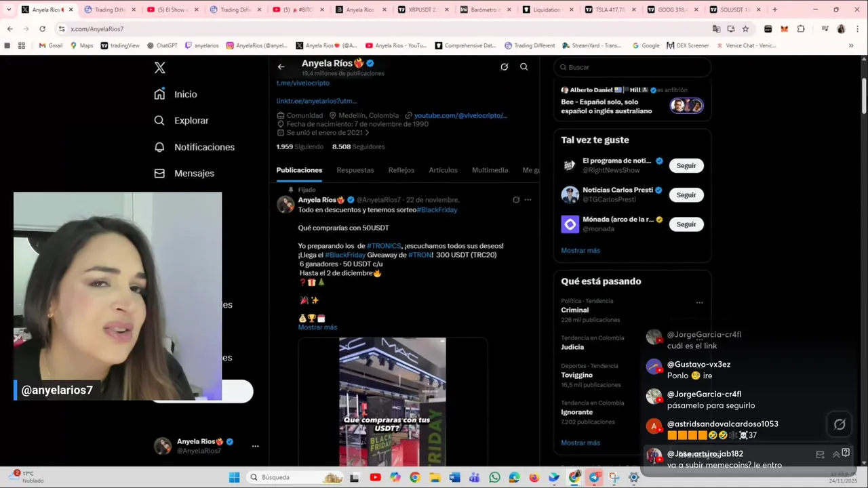The image size is (868, 488).
Task: Open the youtube.com/@vivelocripto link
Action: 460,115
